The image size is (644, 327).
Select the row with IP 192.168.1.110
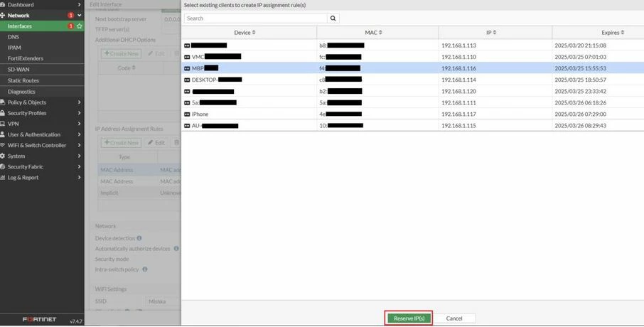413,57
